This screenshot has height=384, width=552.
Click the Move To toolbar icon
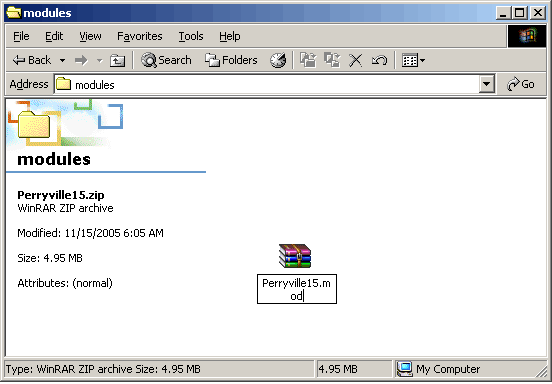[308, 60]
